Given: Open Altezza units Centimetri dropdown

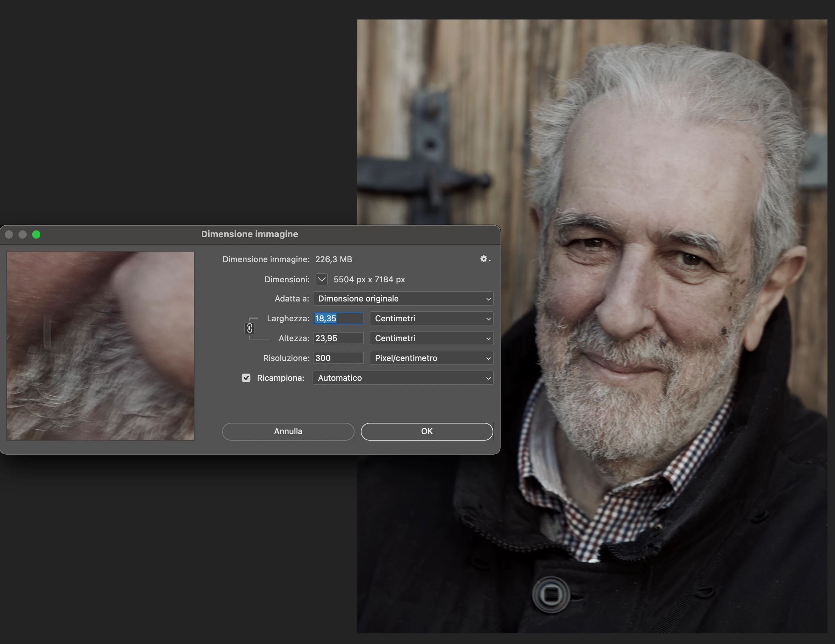Looking at the screenshot, I should [431, 338].
